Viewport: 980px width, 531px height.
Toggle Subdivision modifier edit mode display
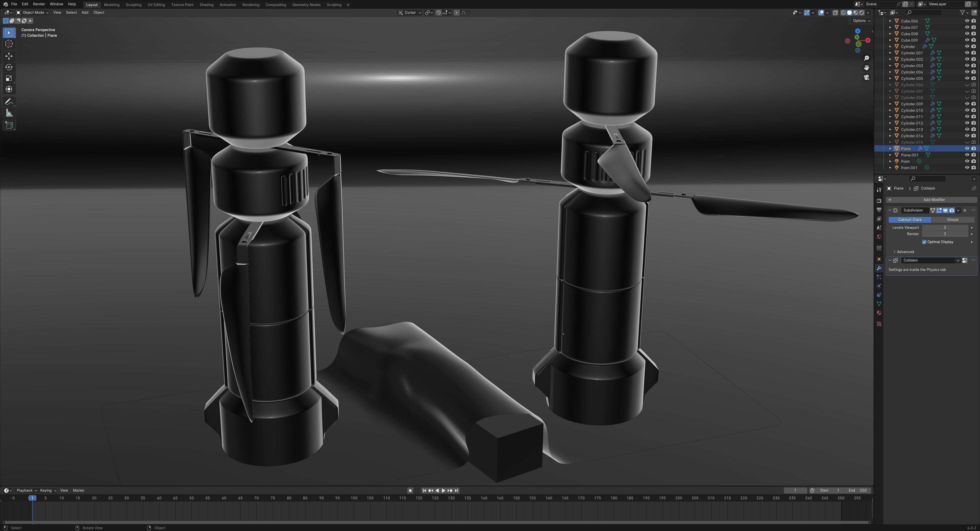tap(939, 210)
